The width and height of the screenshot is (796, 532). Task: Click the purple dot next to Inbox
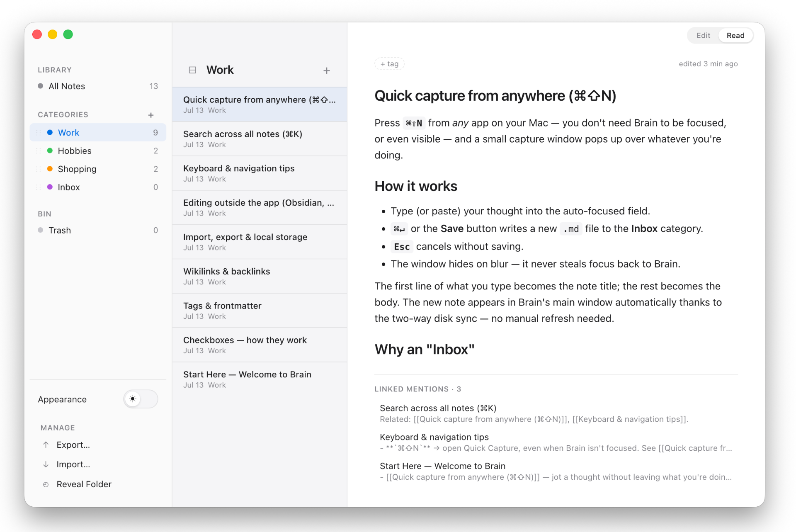(x=50, y=187)
